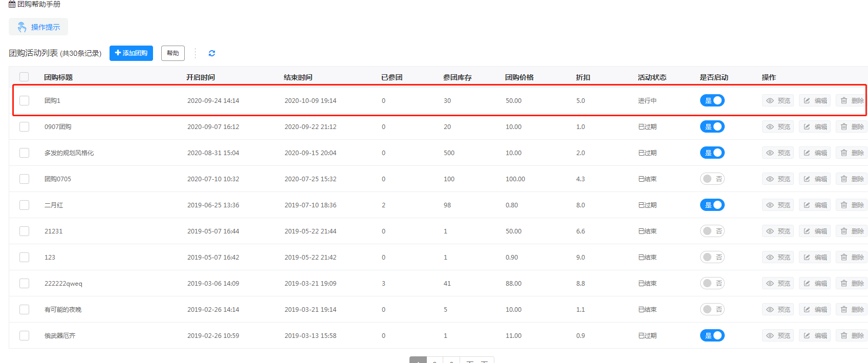Open the edit action for 二月红
The width and height of the screenshot is (868, 363).
(815, 205)
